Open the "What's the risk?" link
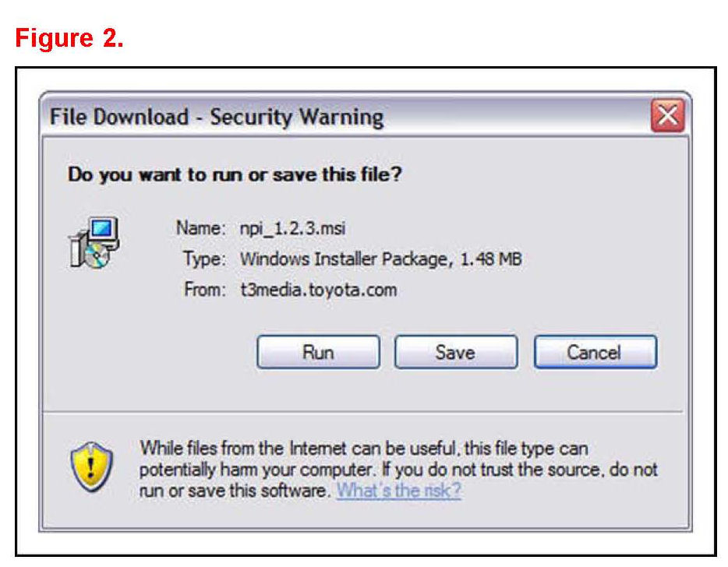 click(x=398, y=491)
